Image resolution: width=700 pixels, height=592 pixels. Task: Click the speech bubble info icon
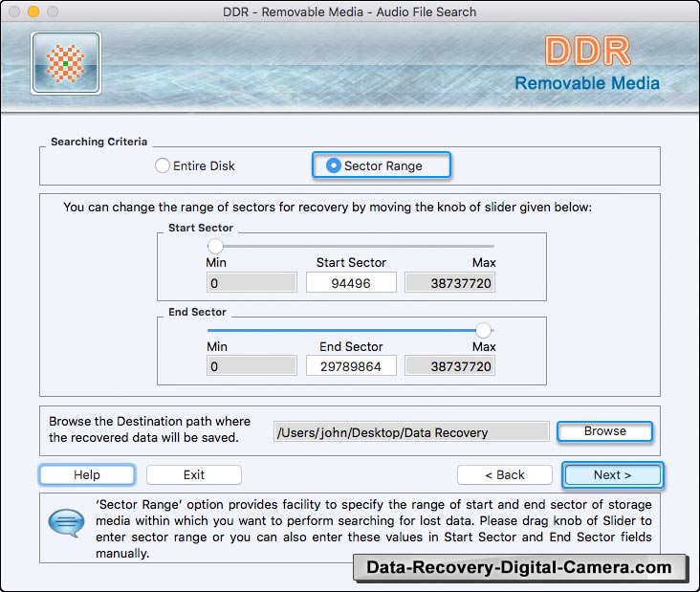click(67, 523)
